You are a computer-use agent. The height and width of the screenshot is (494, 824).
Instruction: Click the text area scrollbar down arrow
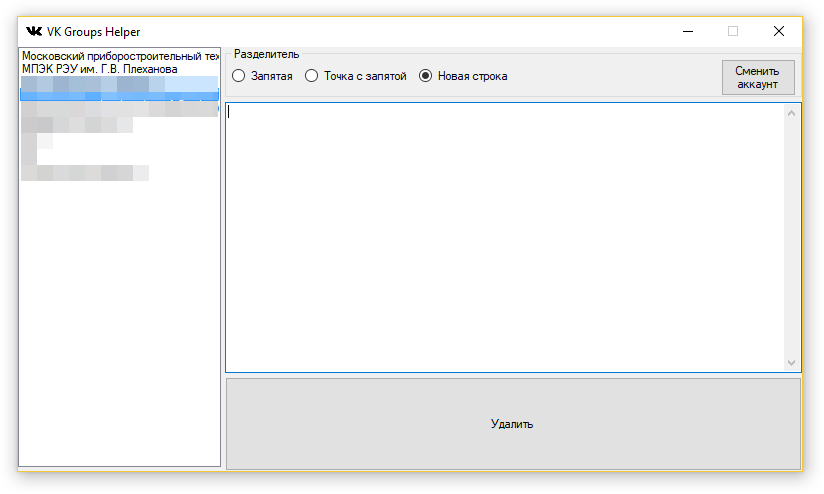pos(792,363)
